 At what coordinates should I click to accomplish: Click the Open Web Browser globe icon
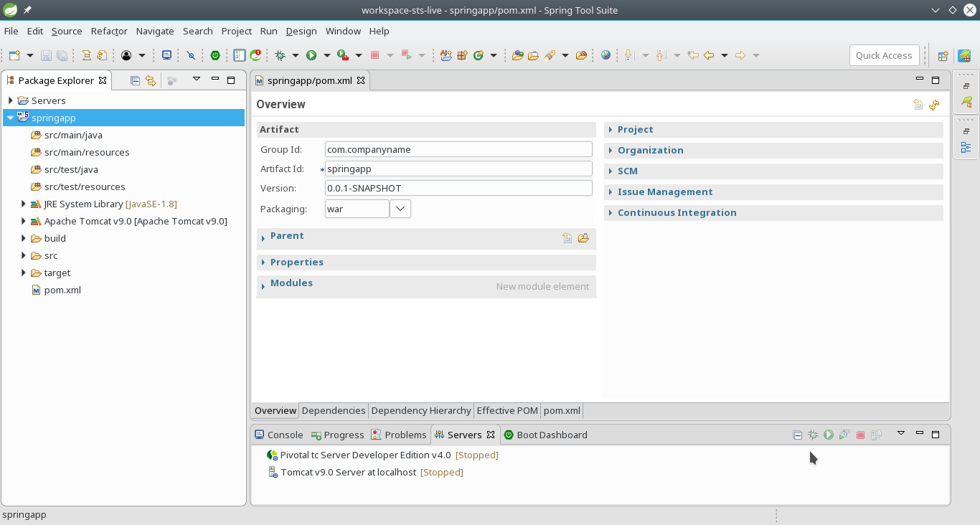pyautogui.click(x=606, y=55)
